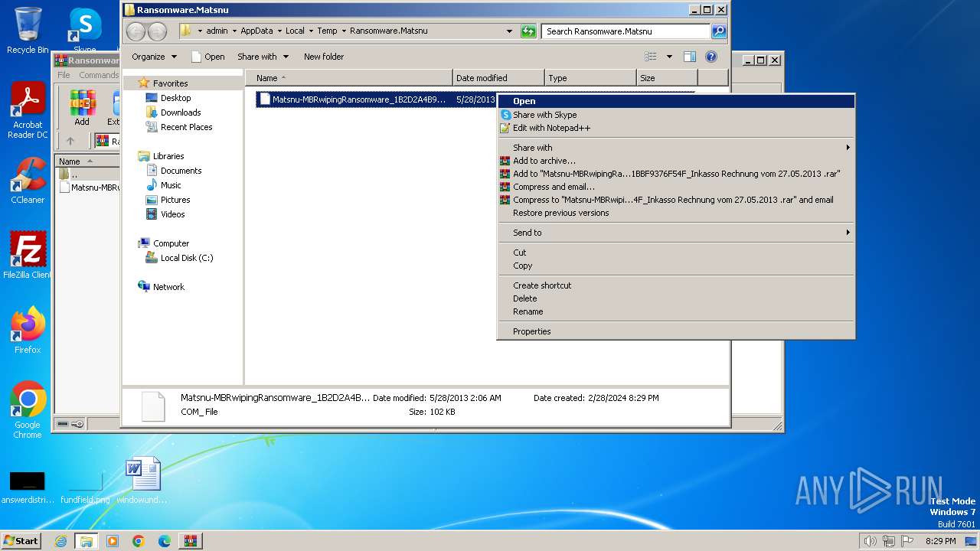The width and height of the screenshot is (980, 551).
Task: Expand the Send to submenu
Action: (x=676, y=233)
